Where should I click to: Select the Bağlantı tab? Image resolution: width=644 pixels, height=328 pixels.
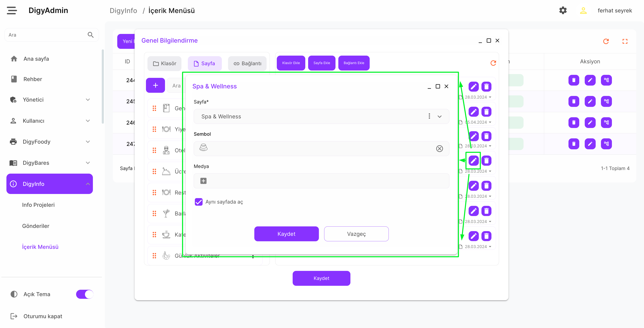click(x=247, y=63)
